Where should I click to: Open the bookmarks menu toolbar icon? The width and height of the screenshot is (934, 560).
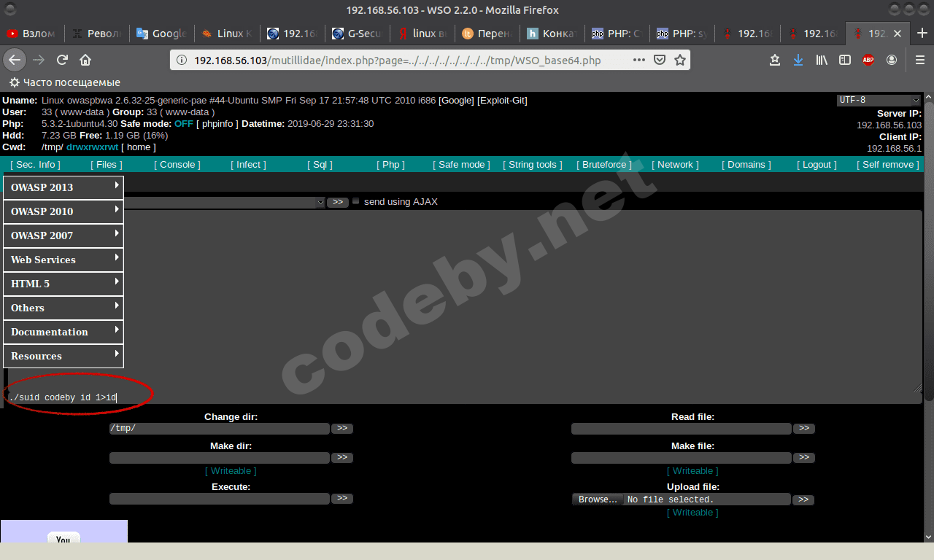click(x=775, y=60)
